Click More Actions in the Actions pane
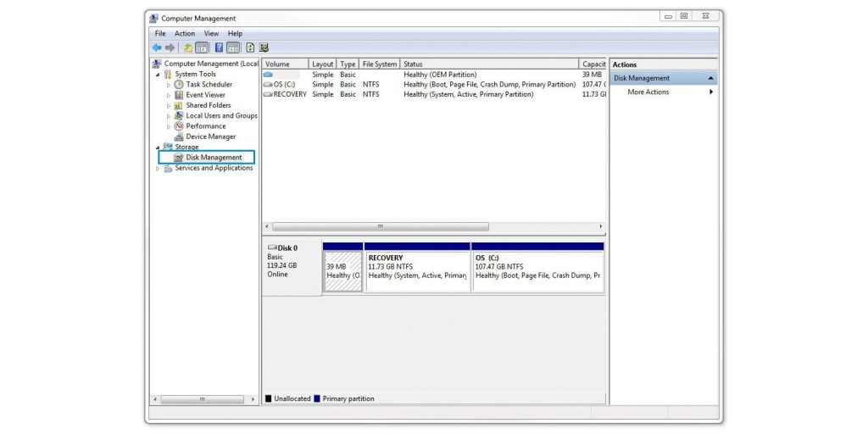868x434 pixels. pos(648,92)
